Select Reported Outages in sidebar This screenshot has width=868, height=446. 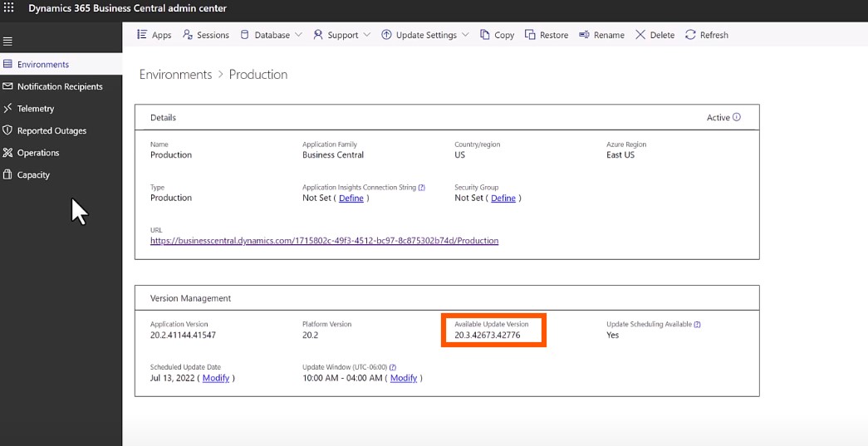coord(51,130)
